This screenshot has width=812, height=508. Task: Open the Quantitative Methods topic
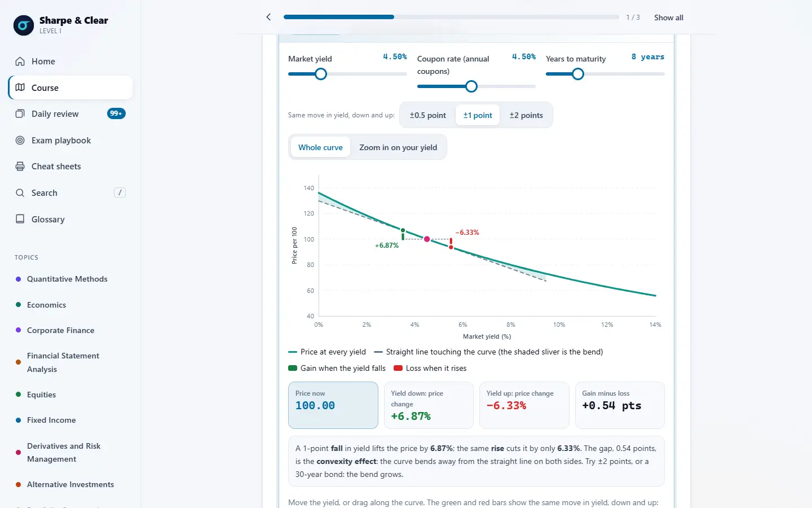(67, 279)
